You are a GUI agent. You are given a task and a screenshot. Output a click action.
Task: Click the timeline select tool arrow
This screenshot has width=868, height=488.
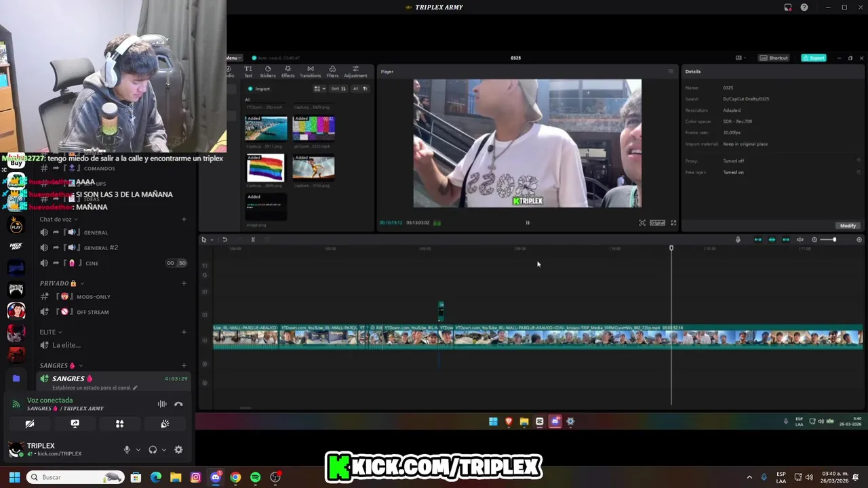pyautogui.click(x=203, y=239)
